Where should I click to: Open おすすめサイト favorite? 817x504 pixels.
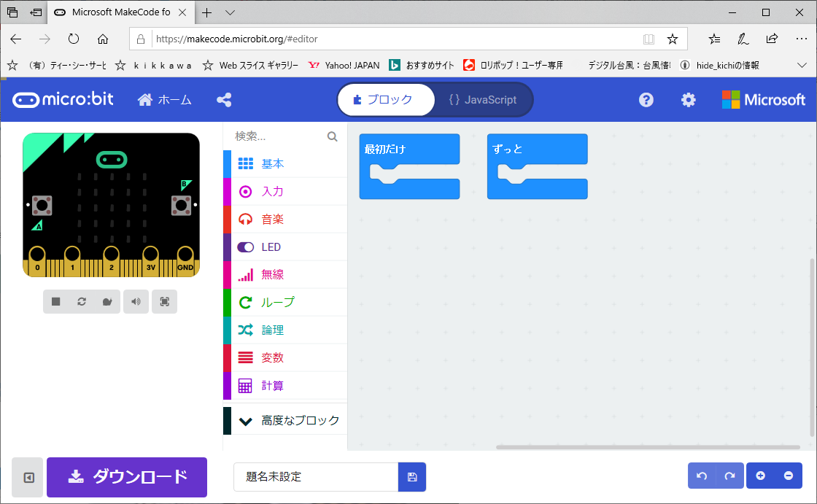422,65
